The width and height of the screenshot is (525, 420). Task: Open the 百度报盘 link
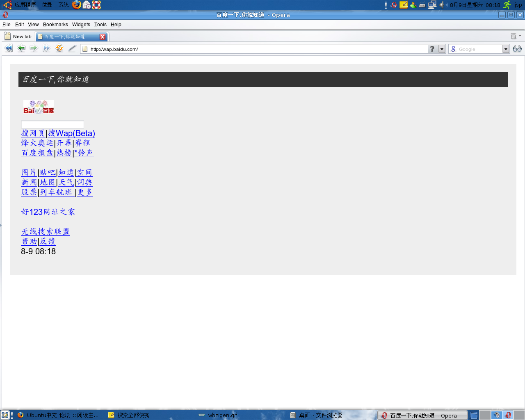click(37, 153)
